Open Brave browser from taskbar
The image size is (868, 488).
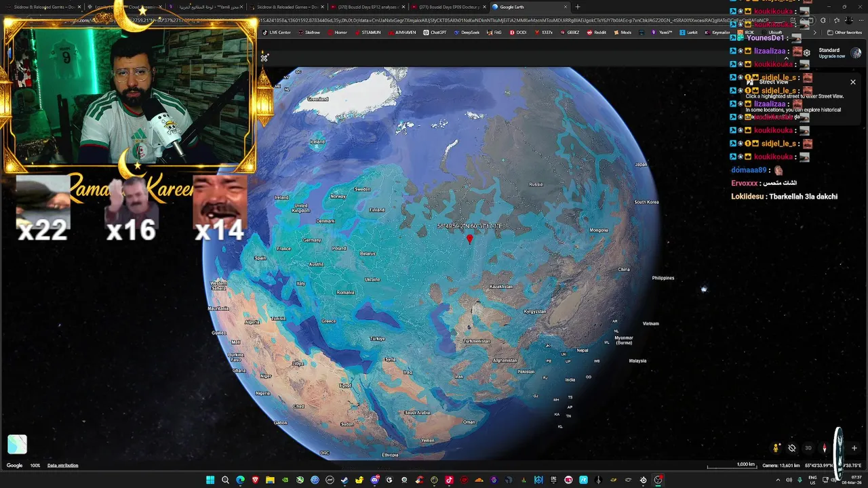point(255,480)
